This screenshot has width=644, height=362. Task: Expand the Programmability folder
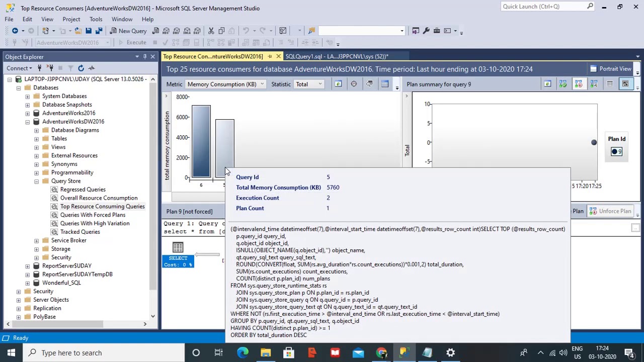pos(36,172)
